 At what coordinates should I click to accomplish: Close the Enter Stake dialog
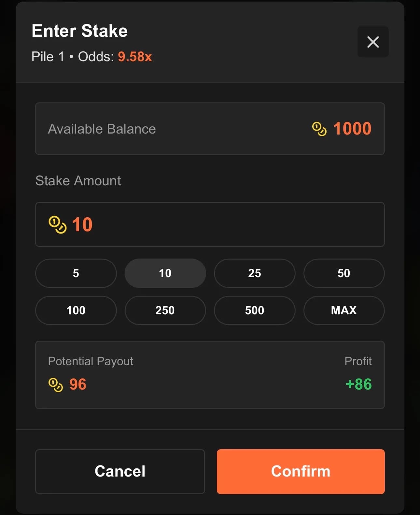point(373,42)
